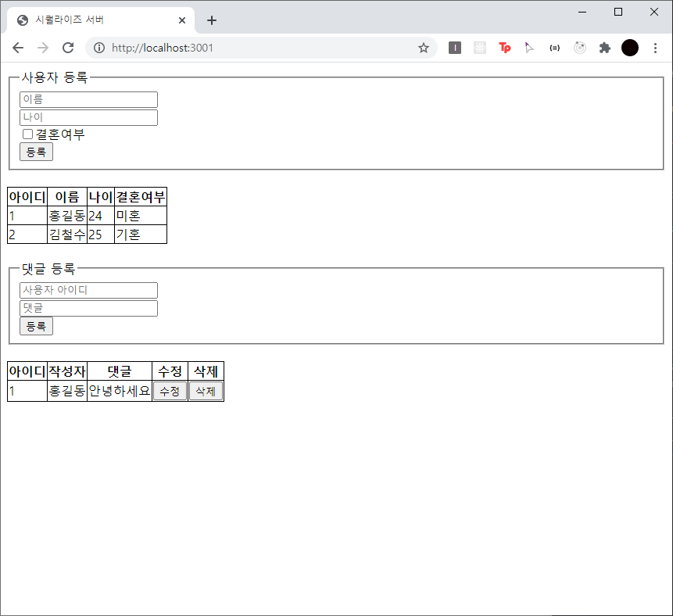
Task: Click the 삭제 column header
Action: coord(206,371)
